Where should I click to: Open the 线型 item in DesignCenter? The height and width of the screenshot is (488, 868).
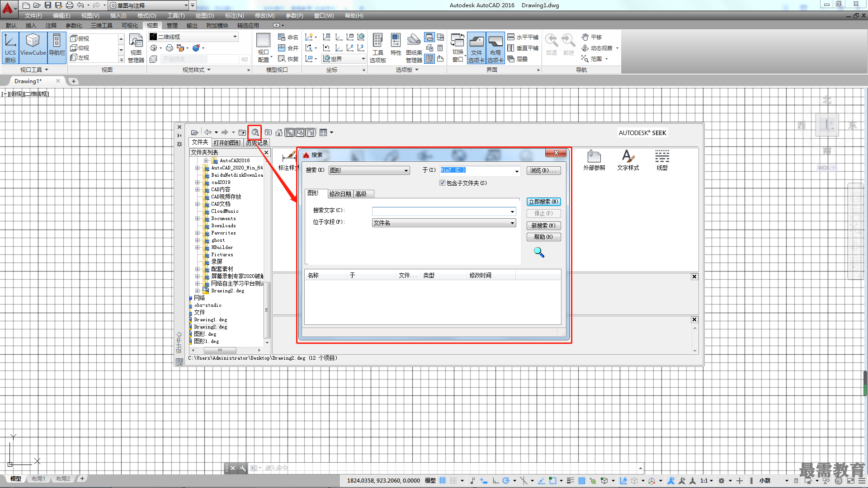click(x=662, y=161)
